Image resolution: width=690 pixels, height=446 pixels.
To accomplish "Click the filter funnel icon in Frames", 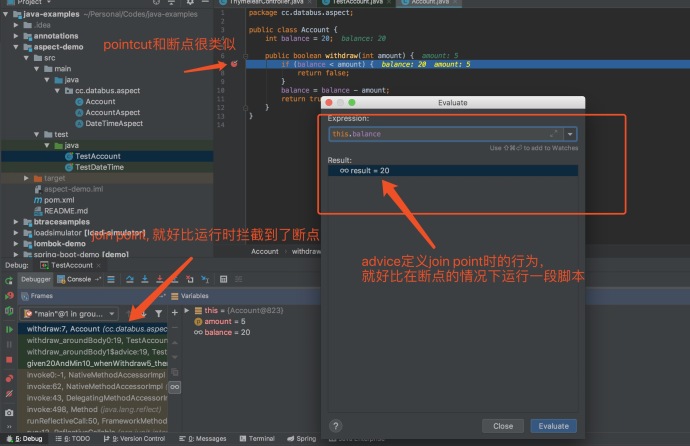I will tap(158, 314).
